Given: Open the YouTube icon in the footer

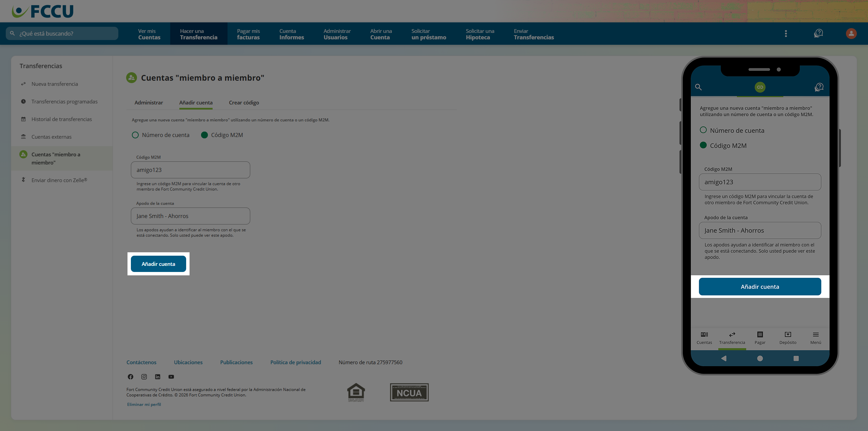Looking at the screenshot, I should [x=171, y=377].
